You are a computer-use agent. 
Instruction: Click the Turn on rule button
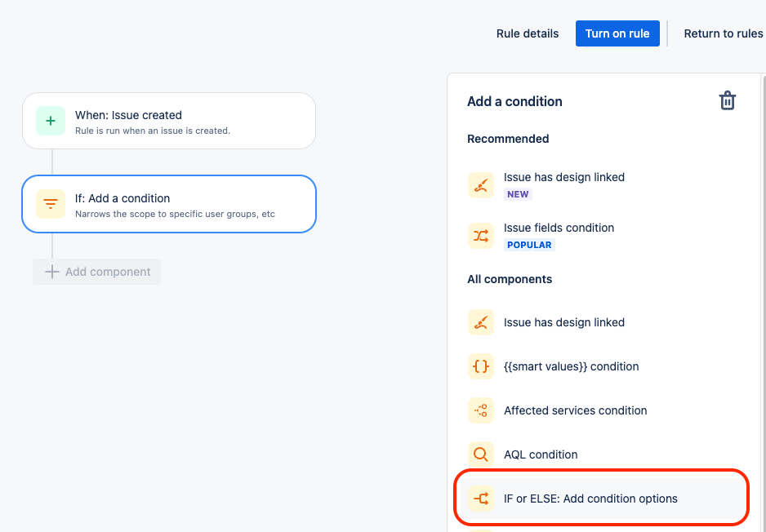pyautogui.click(x=617, y=33)
